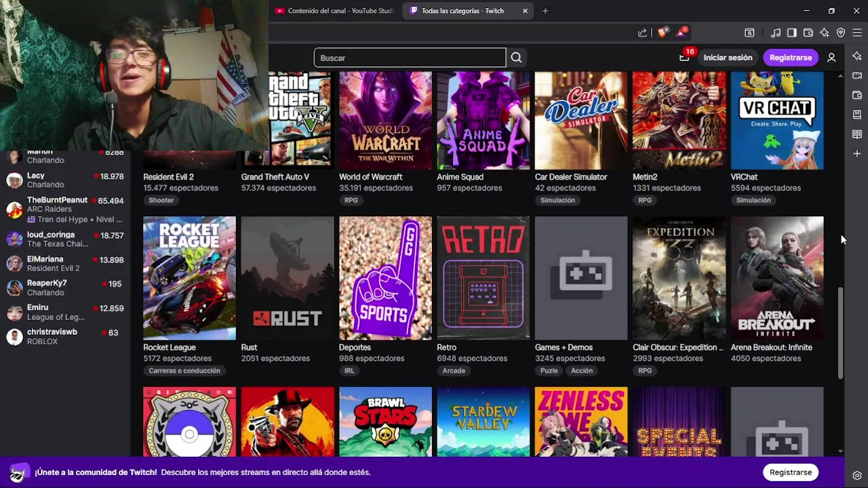Open the Rocket League category cover

pos(189,278)
